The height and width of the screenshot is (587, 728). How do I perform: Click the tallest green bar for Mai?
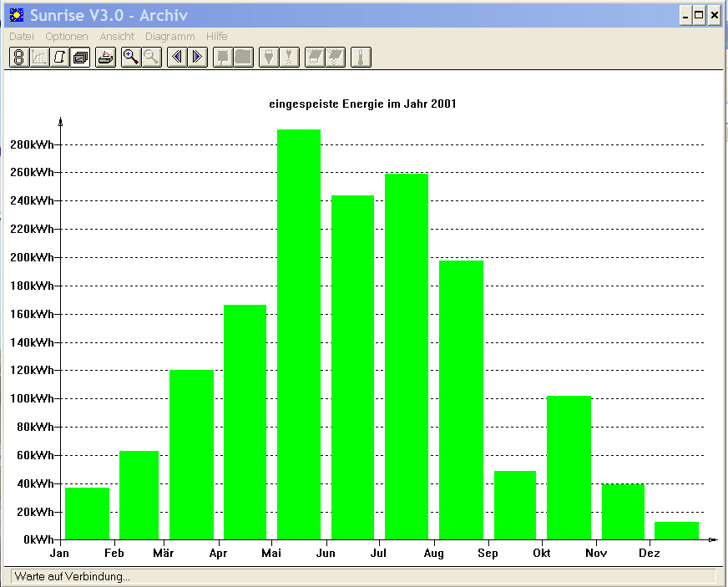click(x=299, y=334)
